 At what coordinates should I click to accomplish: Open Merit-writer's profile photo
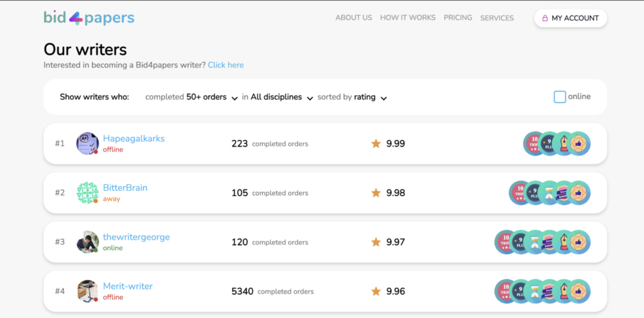point(87,292)
